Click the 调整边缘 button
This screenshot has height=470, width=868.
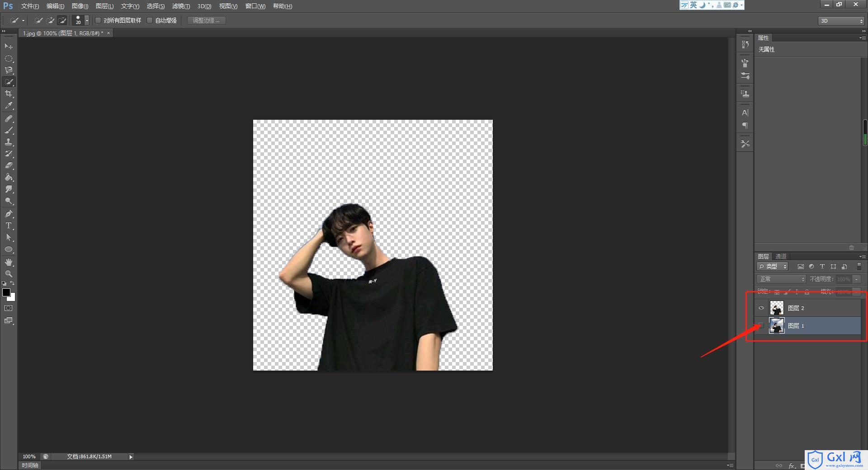[x=206, y=20]
